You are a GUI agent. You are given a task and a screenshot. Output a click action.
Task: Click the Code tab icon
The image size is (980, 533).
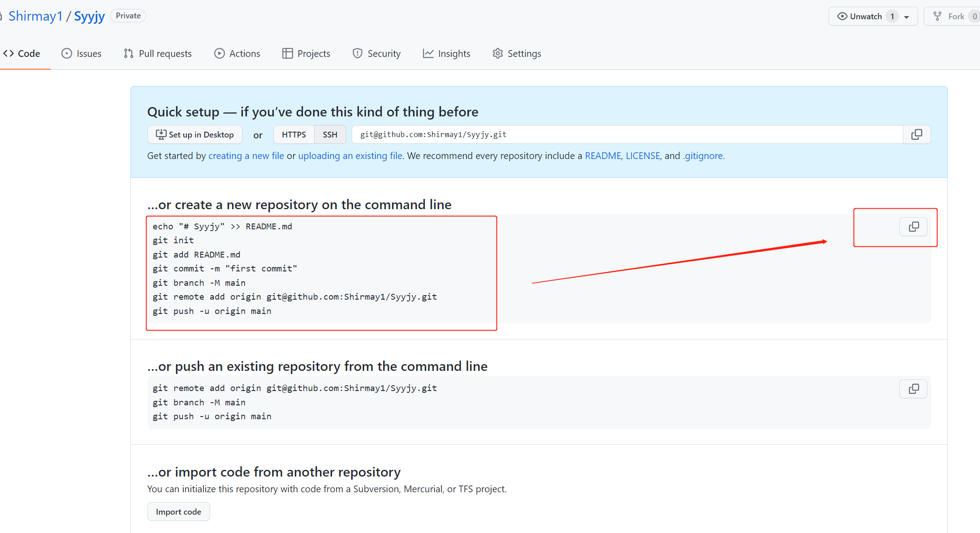click(8, 53)
